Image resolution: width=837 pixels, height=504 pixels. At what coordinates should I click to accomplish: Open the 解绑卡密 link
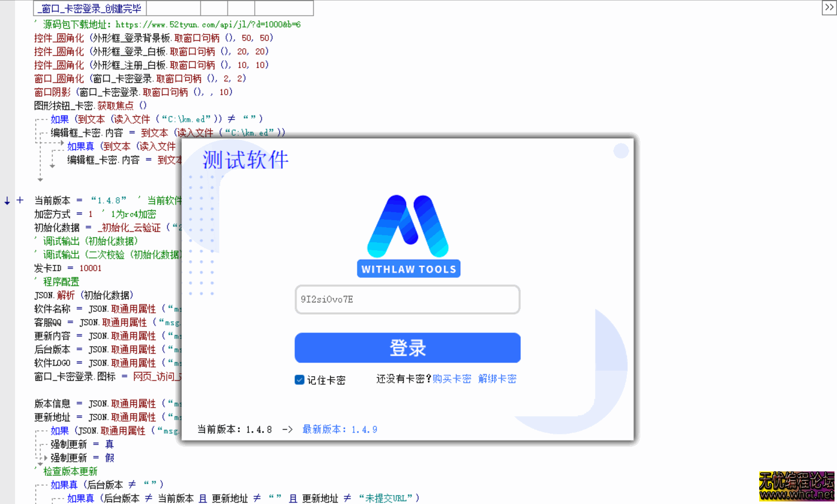[x=497, y=379]
